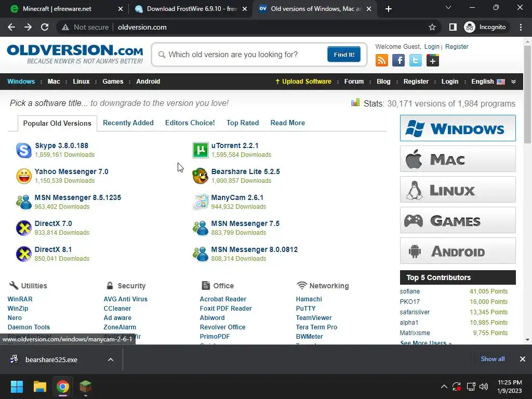The height and width of the screenshot is (399, 532).
Task: Click the Chrome taskbar icon
Action: click(x=63, y=387)
